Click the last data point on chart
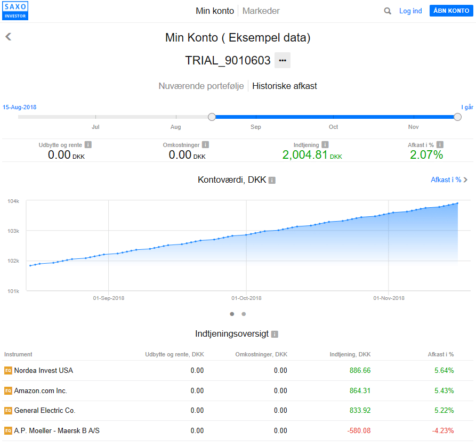 point(457,203)
